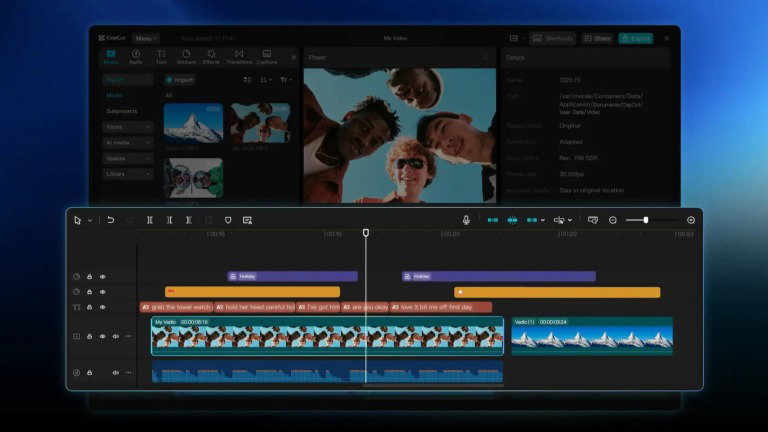
Task: Toggle the main track magnet
Action: [493, 220]
